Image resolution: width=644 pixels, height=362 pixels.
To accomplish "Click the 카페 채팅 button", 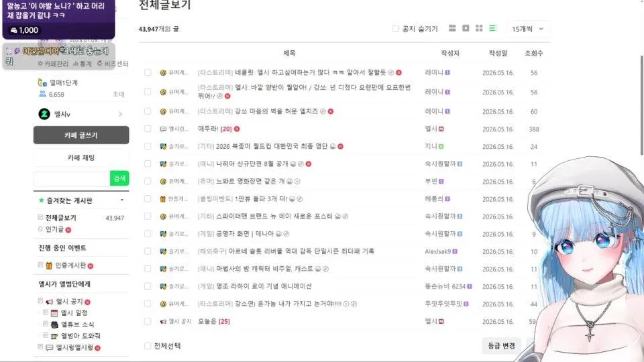I will (81, 158).
